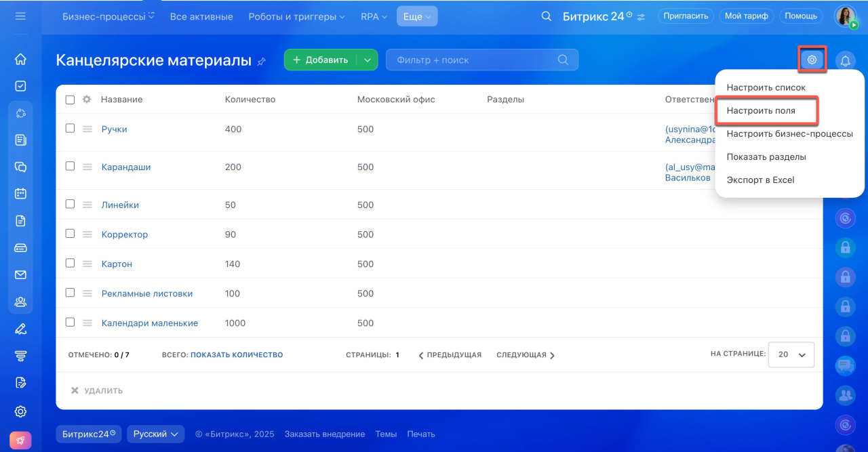The height and width of the screenshot is (452, 868).
Task: Open grid column settings gear in header
Action: pos(86,100)
